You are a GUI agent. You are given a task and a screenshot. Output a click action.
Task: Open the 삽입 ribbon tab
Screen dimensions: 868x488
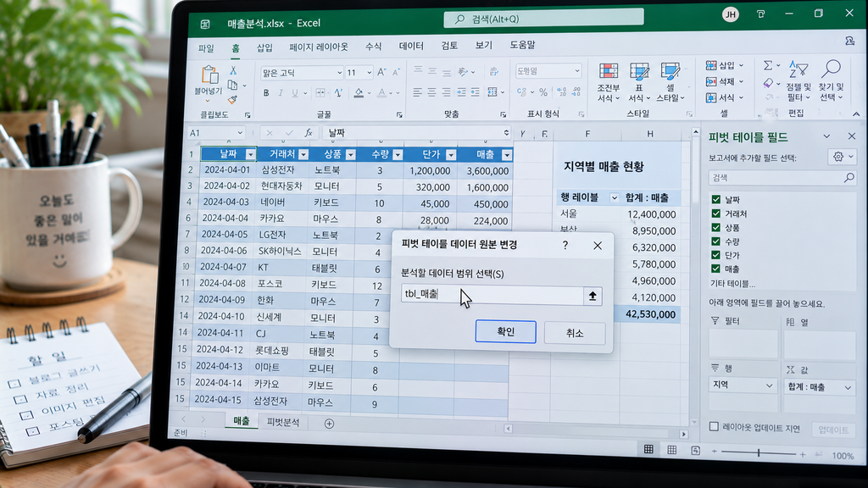tap(264, 47)
